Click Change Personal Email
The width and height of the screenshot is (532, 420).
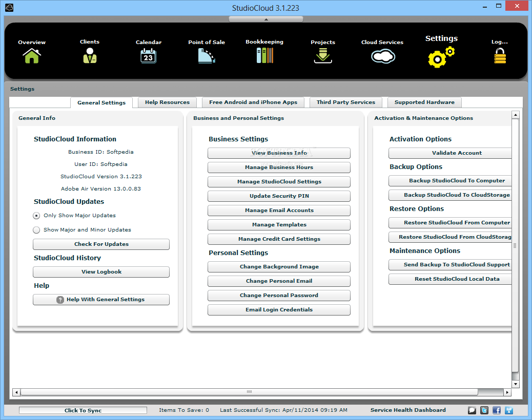pyautogui.click(x=279, y=281)
